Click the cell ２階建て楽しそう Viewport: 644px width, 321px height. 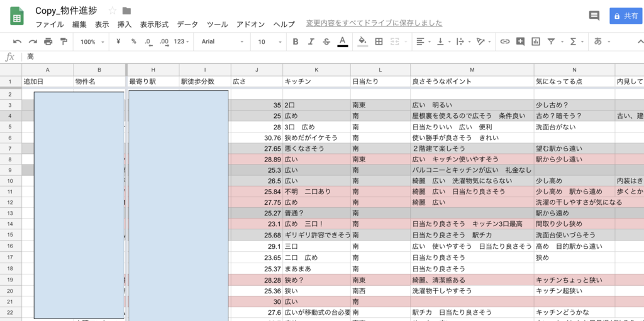472,149
